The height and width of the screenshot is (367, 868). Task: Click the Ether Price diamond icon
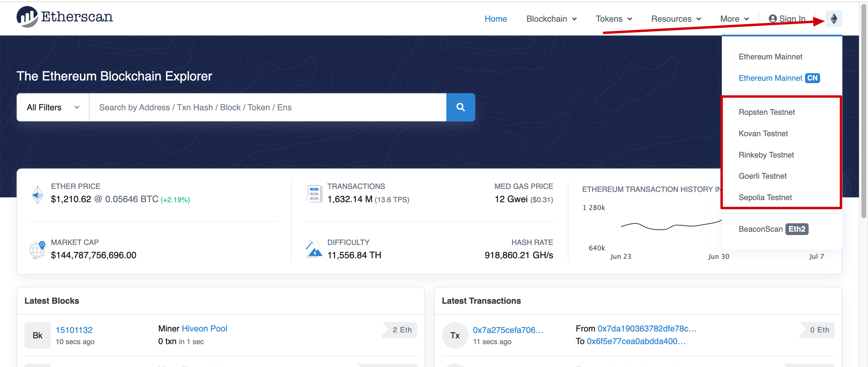click(x=37, y=194)
